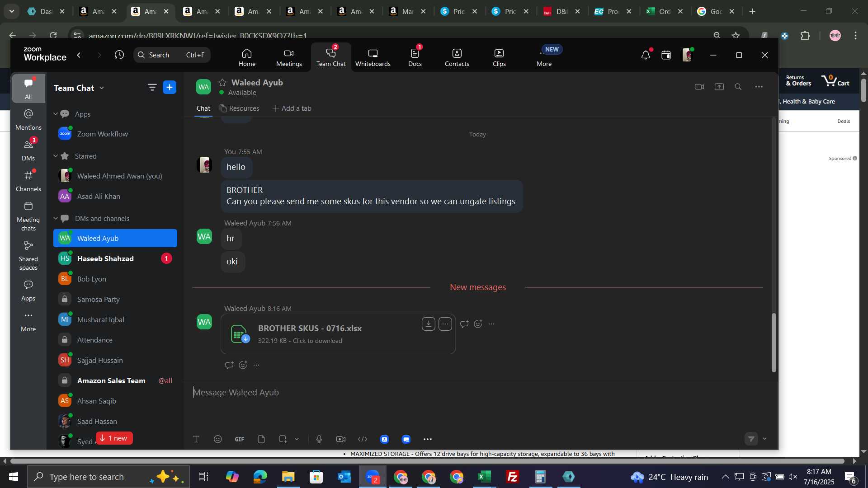Viewport: 868px width, 488px height.
Task: Open file options ellipsis on attachment
Action: (x=445, y=324)
